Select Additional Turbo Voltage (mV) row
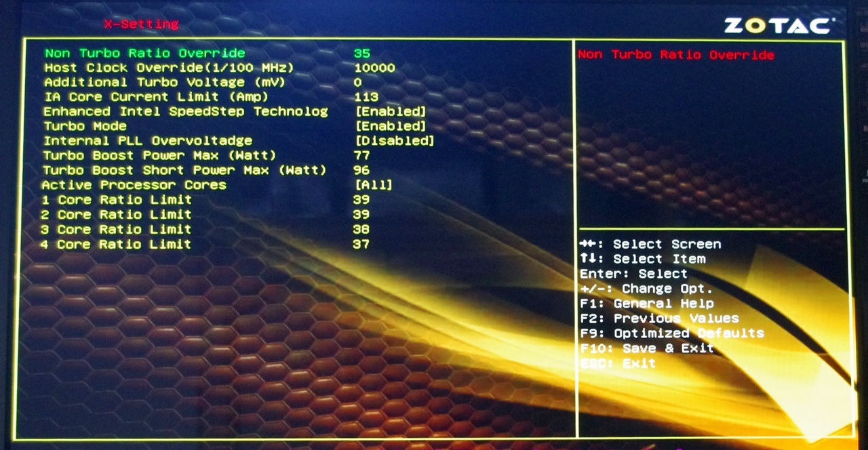The height and width of the screenshot is (450, 868). [x=202, y=82]
